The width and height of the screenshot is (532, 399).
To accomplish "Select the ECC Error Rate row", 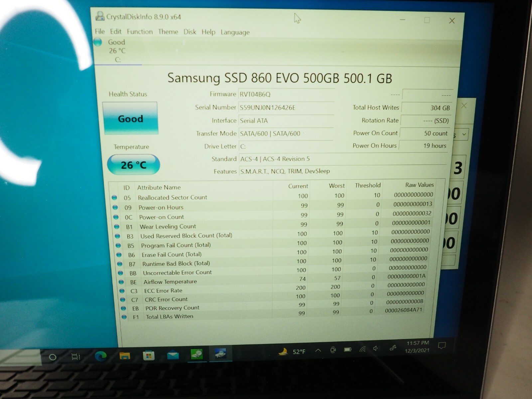I will coord(273,288).
